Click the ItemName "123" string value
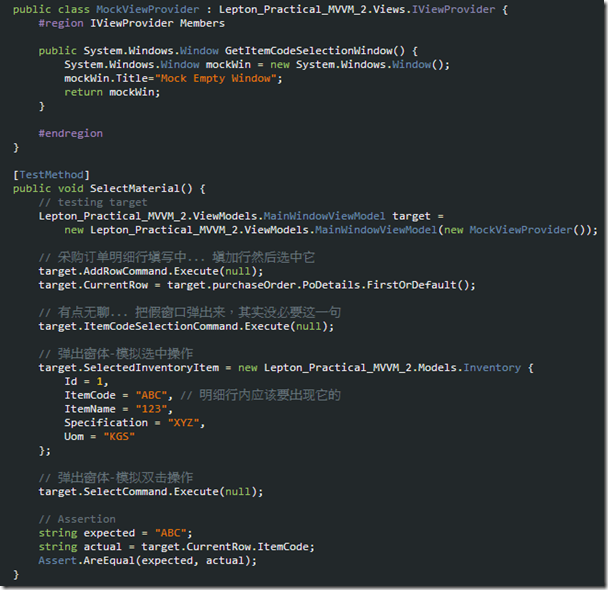608x590 pixels. (151, 409)
